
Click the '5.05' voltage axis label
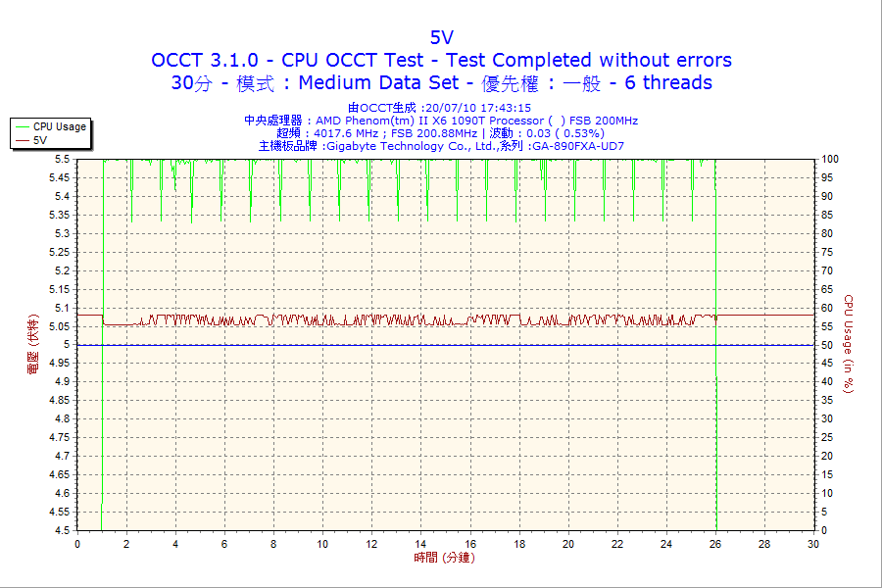click(60, 326)
